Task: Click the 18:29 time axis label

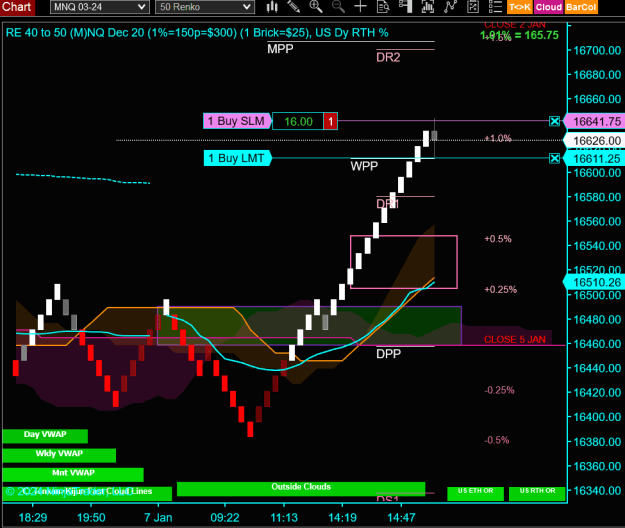Action: [x=33, y=518]
